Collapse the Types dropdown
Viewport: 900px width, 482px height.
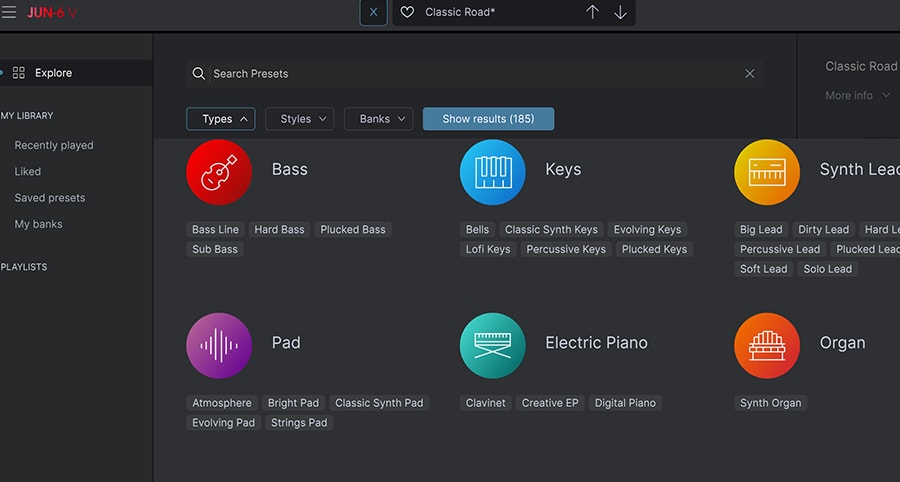pyautogui.click(x=220, y=119)
